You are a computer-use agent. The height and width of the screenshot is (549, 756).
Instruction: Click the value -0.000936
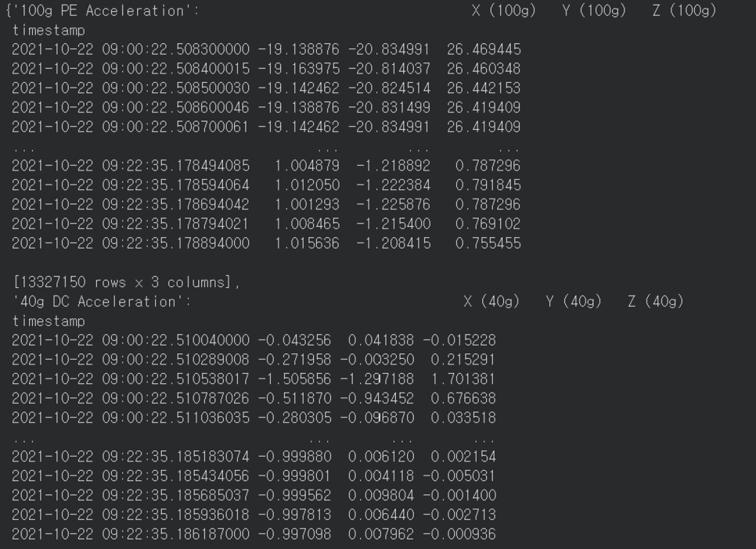[459, 534]
